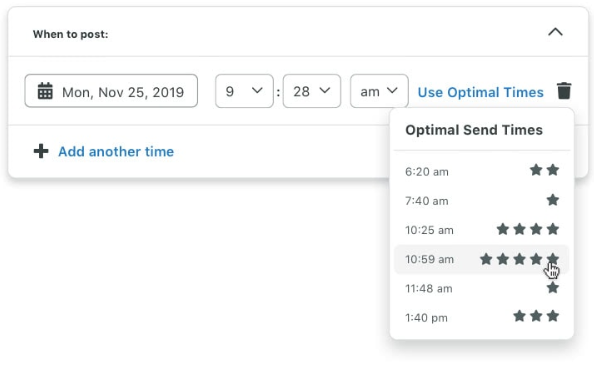
Task: Click the Add another time link
Action: pyautogui.click(x=116, y=152)
